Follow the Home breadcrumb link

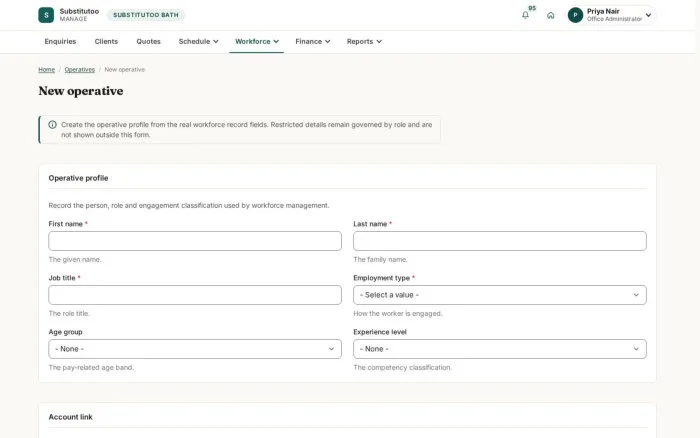[46, 70]
